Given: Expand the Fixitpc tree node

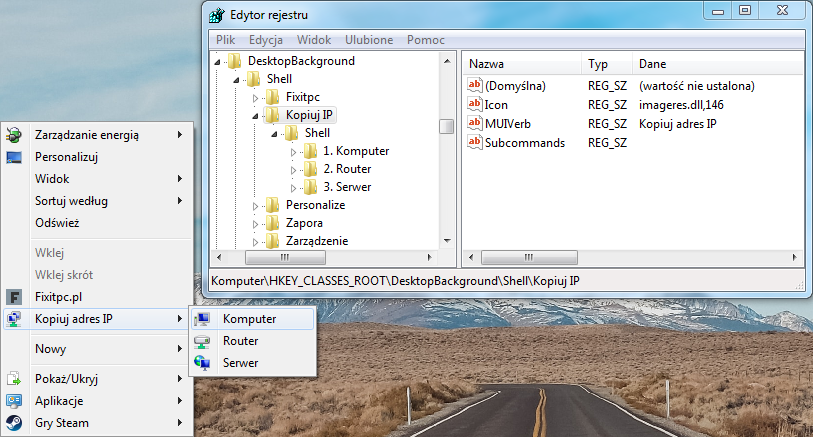Looking at the screenshot, I should pyautogui.click(x=255, y=98).
